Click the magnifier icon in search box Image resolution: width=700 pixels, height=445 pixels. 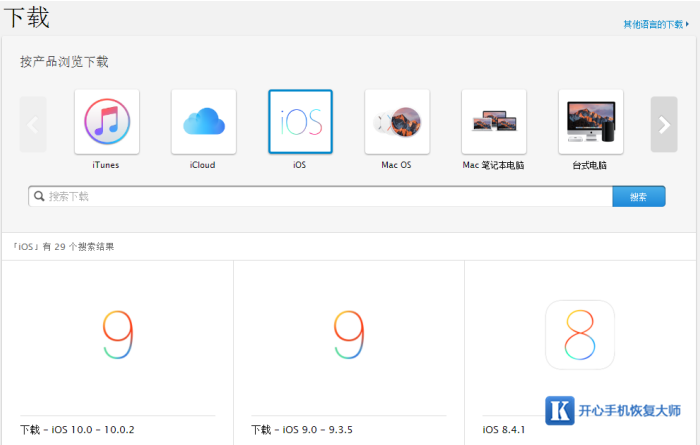point(39,196)
